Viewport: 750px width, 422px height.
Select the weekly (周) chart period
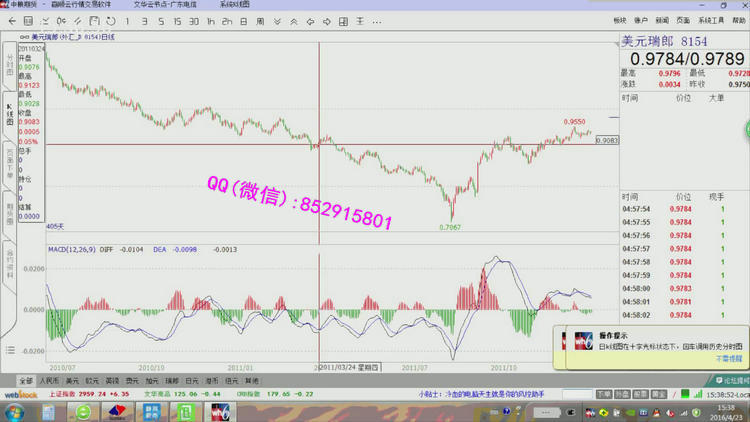click(x=260, y=20)
